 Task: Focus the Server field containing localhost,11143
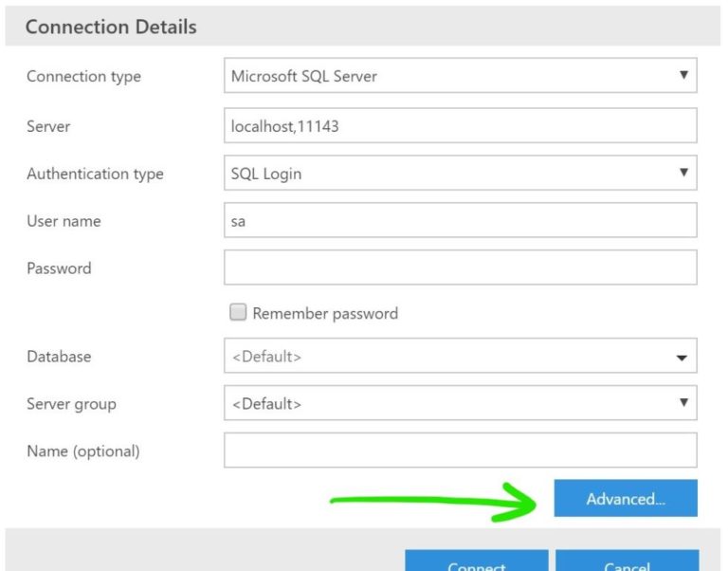(460, 125)
